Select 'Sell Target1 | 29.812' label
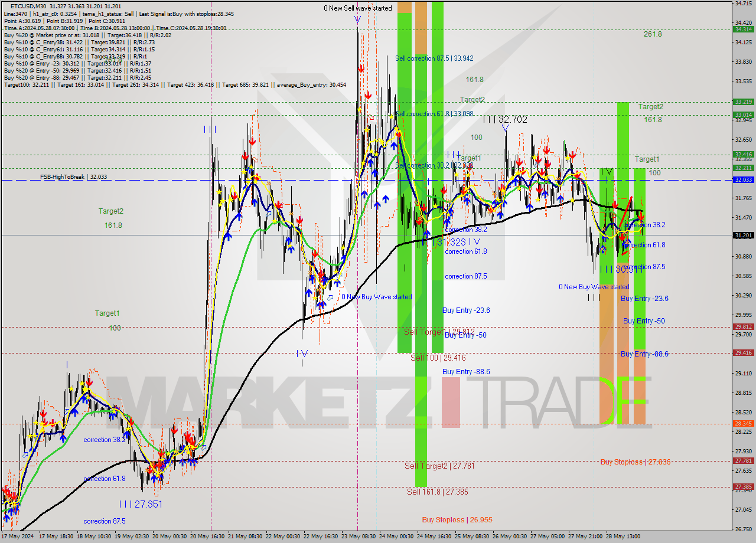756x543 pixels. [439, 332]
